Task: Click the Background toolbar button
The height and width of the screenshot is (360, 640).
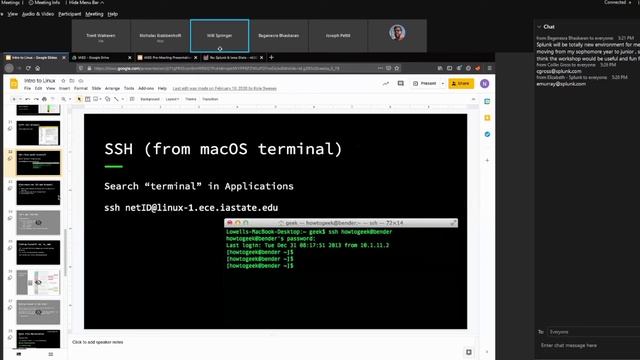Action: [150, 99]
